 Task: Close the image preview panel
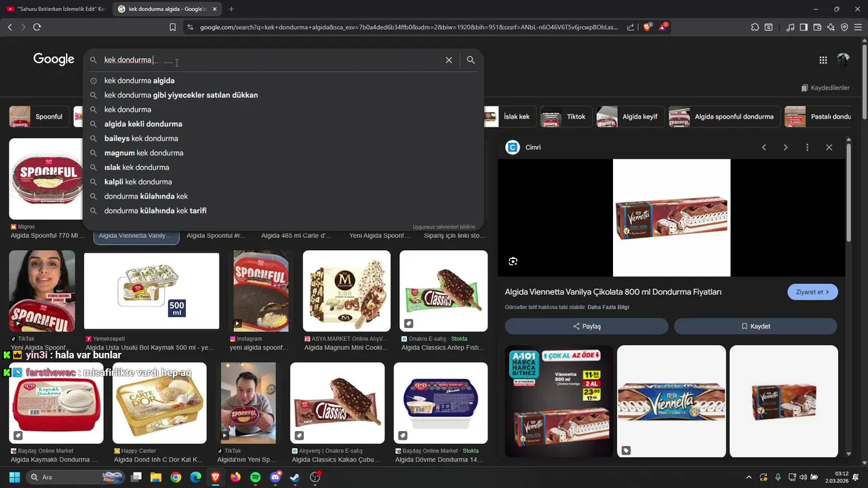point(829,147)
